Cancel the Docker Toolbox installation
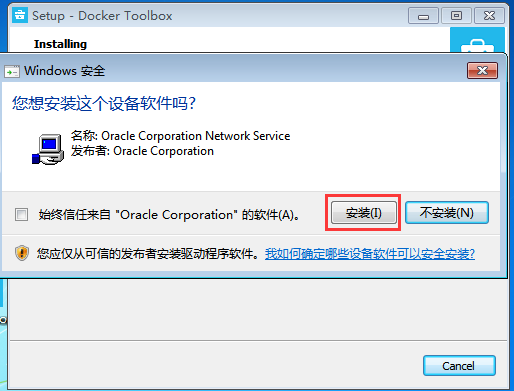 (459, 366)
